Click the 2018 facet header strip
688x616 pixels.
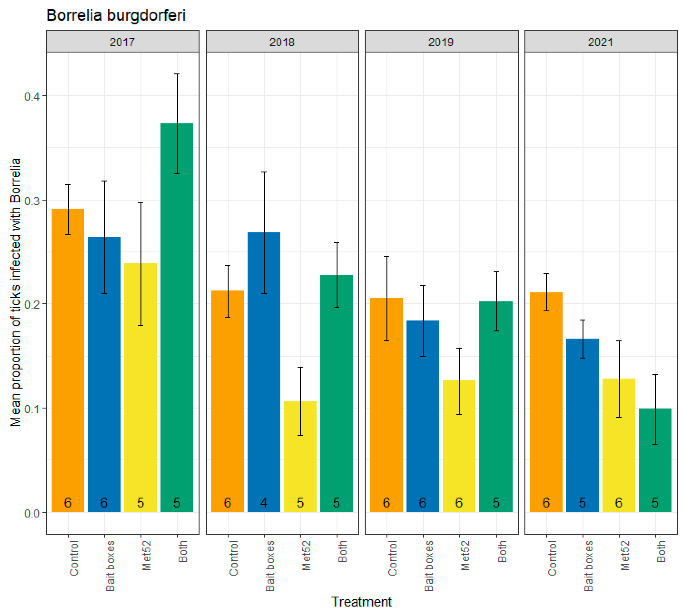(282, 42)
